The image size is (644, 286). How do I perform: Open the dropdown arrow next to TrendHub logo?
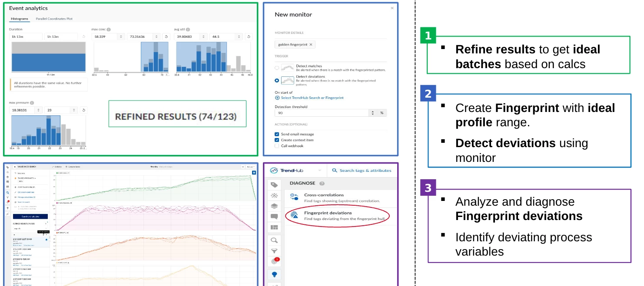tap(320, 171)
